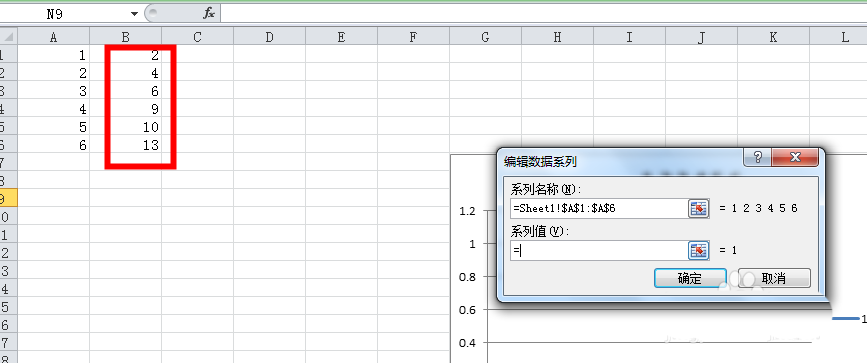
Task: Select cell A2 containing 2
Action: point(54,72)
